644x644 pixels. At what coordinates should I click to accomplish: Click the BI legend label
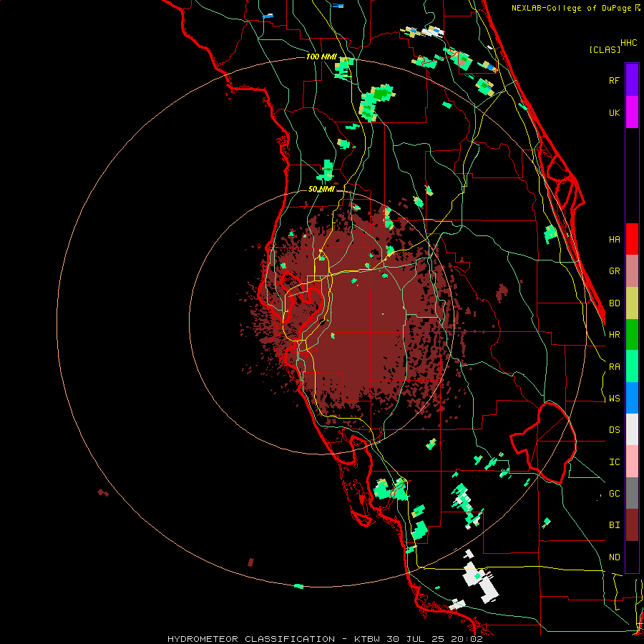(614, 525)
